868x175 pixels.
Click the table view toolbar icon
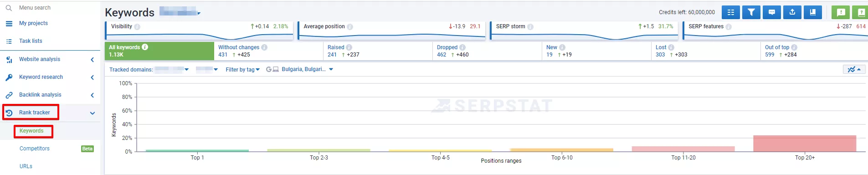pos(731,12)
